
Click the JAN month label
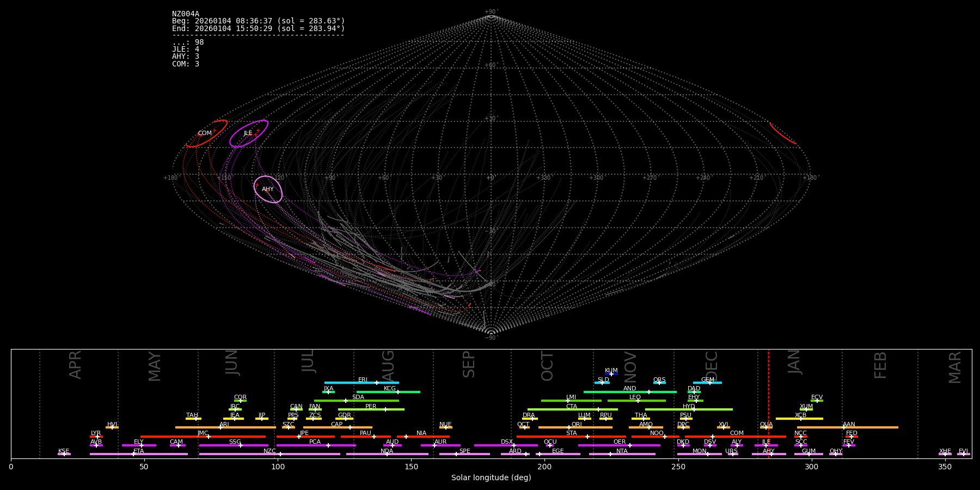[x=794, y=362]
